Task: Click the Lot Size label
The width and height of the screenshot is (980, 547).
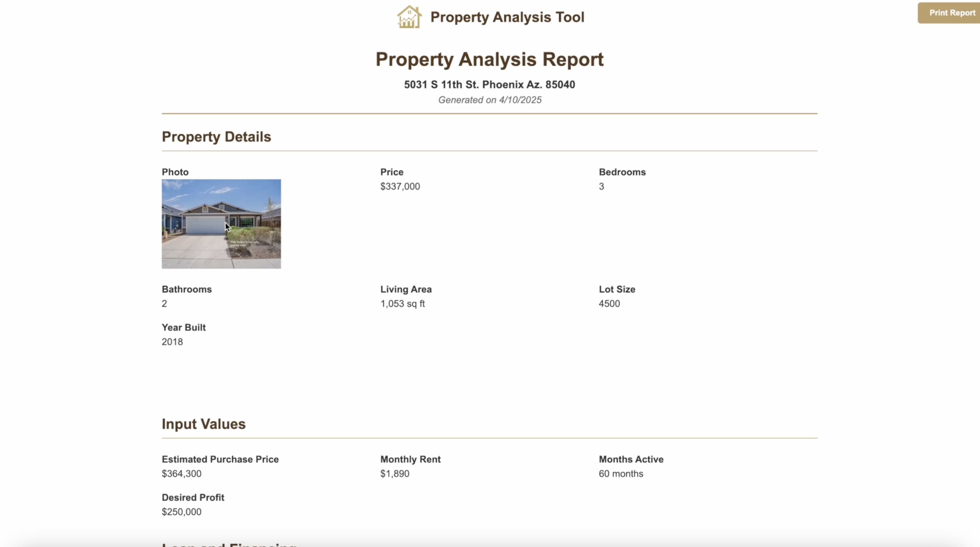Action: tap(617, 289)
